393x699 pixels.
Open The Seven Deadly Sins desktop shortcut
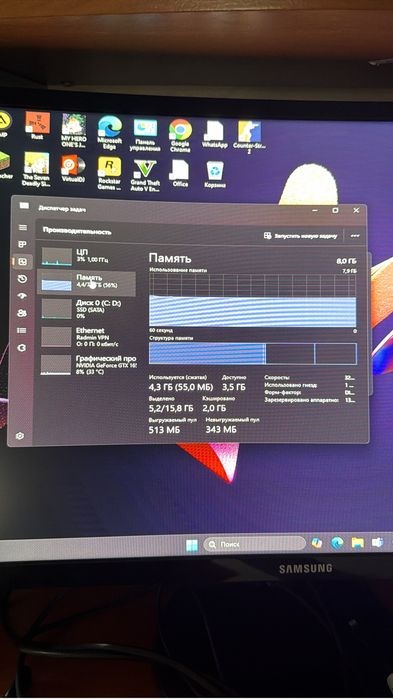pos(37,169)
